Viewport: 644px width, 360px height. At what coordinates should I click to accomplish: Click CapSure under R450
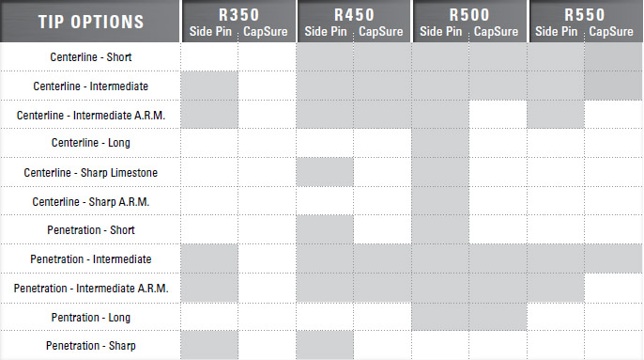point(381,31)
